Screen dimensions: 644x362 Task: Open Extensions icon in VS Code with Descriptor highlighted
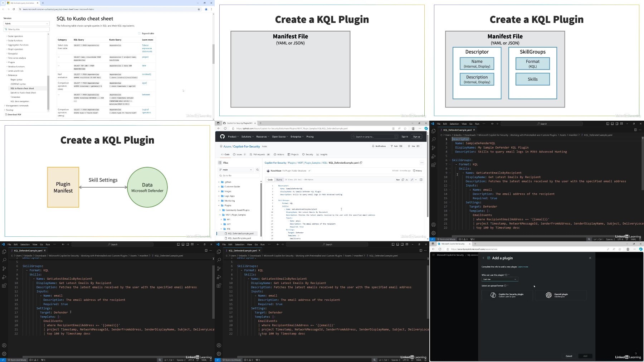(x=434, y=165)
